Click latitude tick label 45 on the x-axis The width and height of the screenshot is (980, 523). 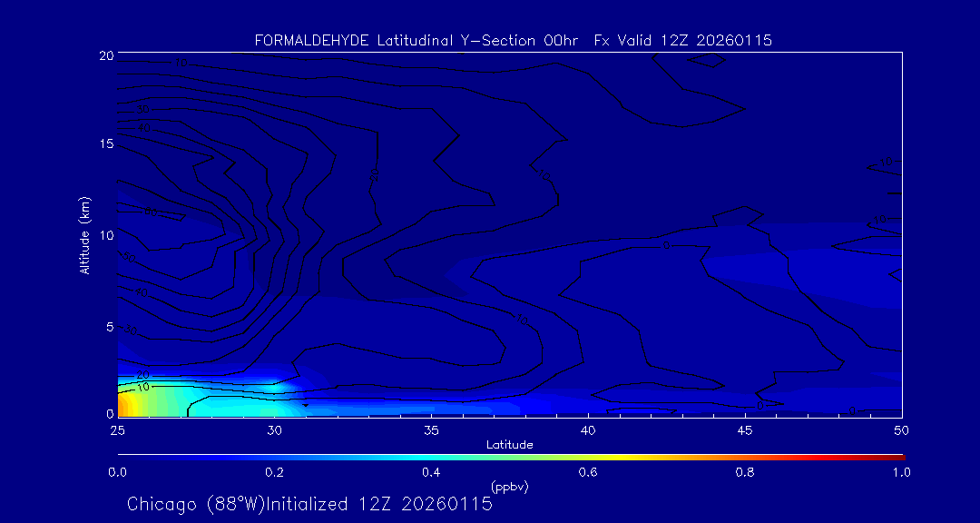click(745, 429)
